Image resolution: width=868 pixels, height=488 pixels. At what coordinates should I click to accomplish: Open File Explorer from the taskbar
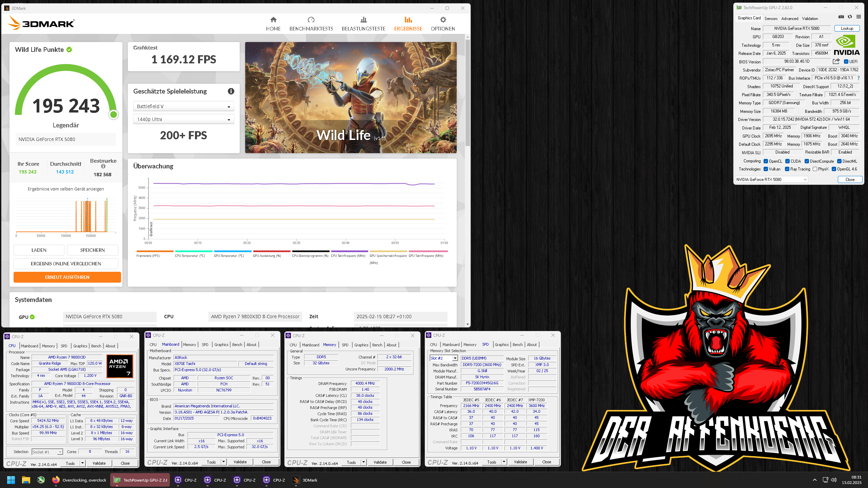(x=26, y=480)
